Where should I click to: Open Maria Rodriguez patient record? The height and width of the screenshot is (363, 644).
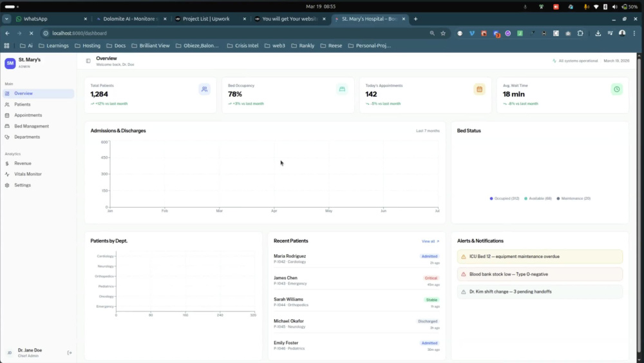click(357, 259)
